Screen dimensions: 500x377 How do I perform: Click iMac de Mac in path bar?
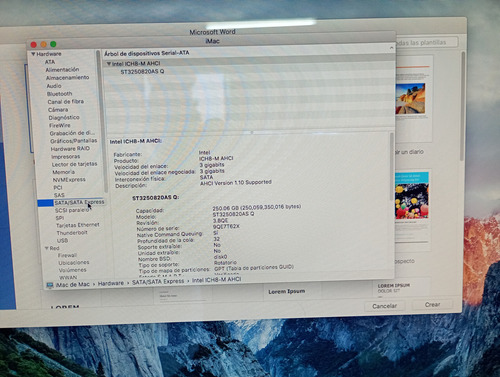coord(73,285)
